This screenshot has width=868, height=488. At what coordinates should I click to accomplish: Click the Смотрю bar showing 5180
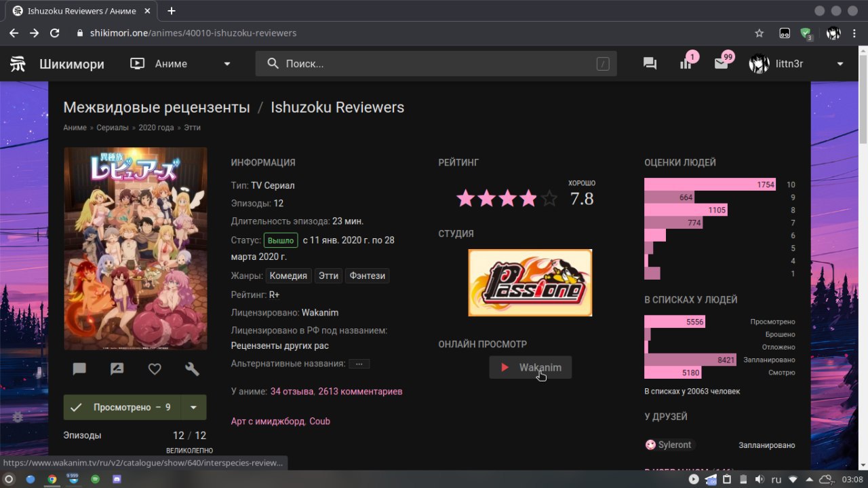coord(673,373)
